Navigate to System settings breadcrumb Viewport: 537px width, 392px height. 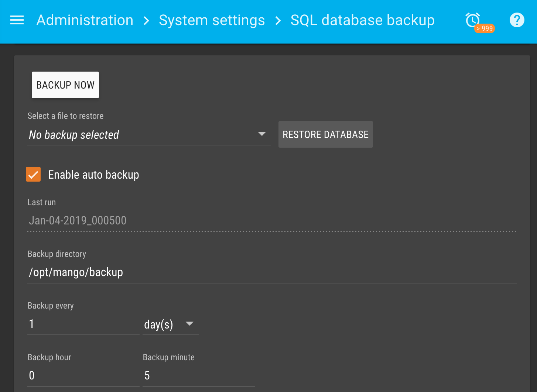tap(212, 20)
